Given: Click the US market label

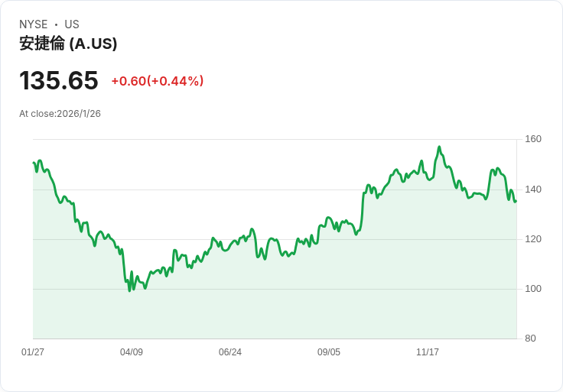Looking at the screenshot, I should point(72,24).
